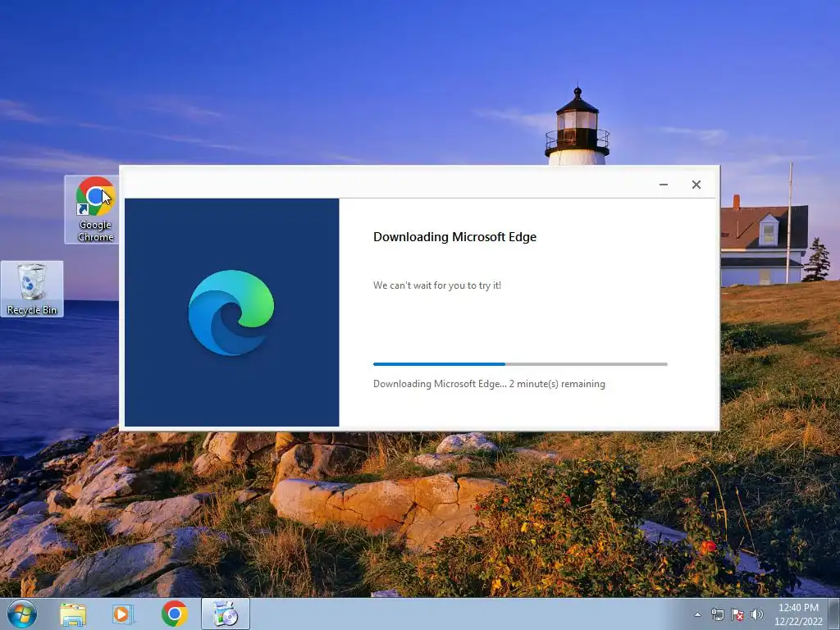Click the Microsoft Edge logo in the installer

231,313
